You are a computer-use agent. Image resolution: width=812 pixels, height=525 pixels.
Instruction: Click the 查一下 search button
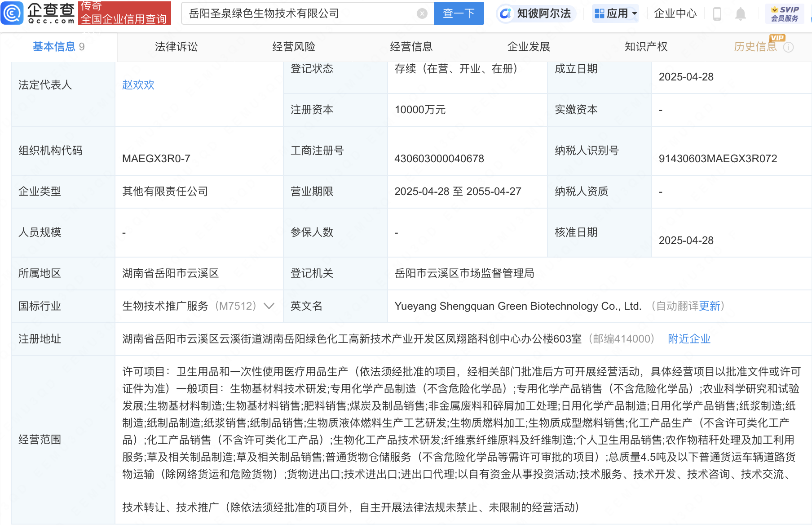[459, 13]
